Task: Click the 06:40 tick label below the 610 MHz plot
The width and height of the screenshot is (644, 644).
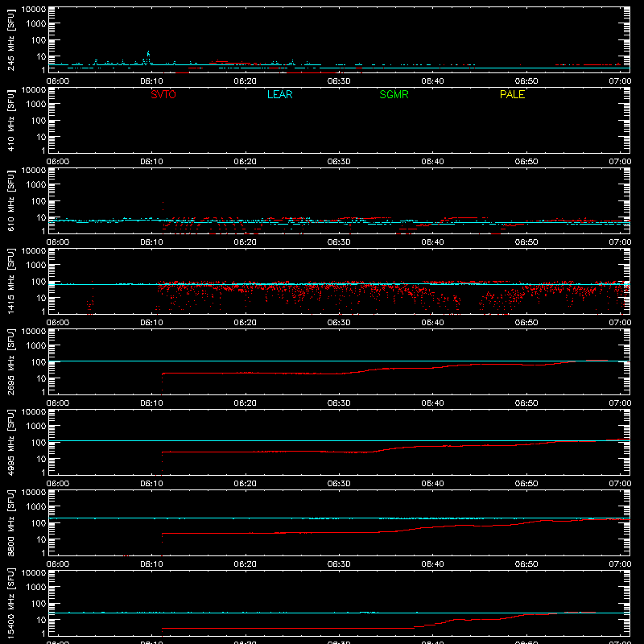Action: coord(432,242)
